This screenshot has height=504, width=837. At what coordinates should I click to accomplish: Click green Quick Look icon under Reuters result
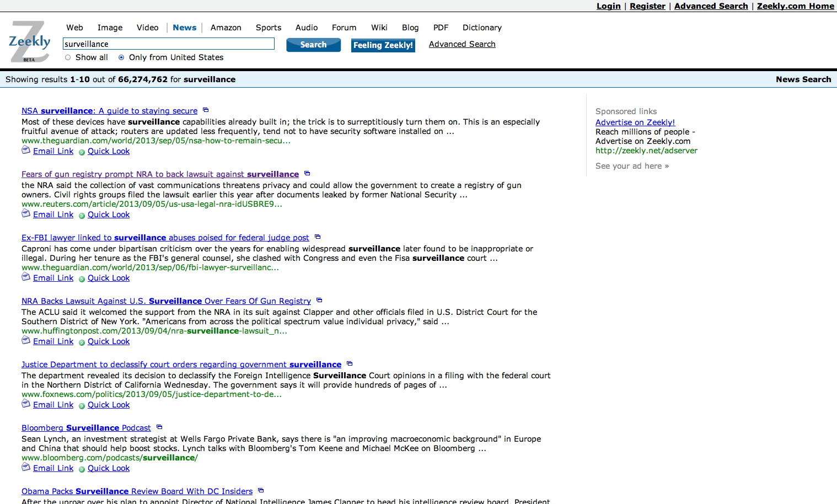pos(82,216)
